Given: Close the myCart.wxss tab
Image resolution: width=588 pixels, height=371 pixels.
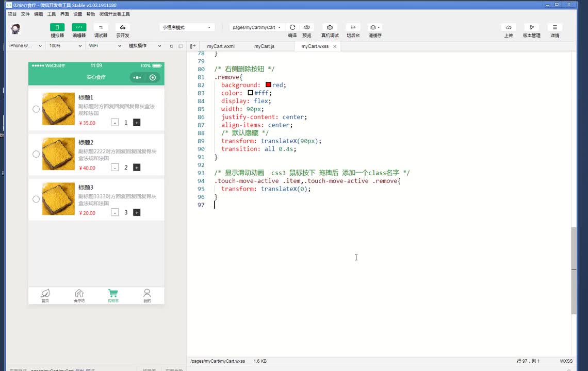Looking at the screenshot, I should (335, 46).
